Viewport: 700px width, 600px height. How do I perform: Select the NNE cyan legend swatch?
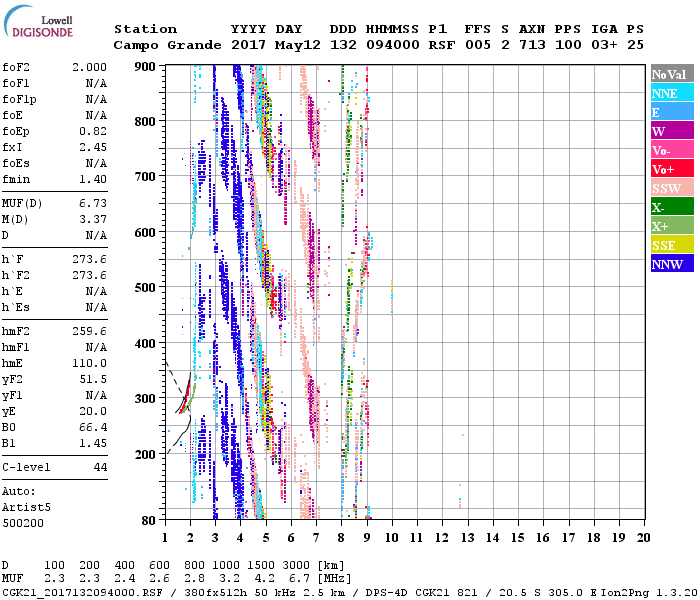coord(672,93)
